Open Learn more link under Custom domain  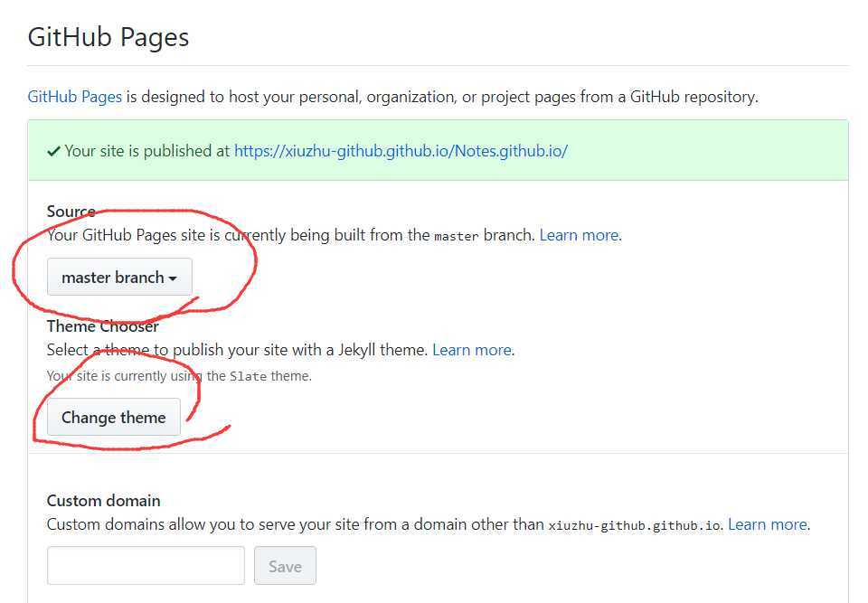coord(768,524)
